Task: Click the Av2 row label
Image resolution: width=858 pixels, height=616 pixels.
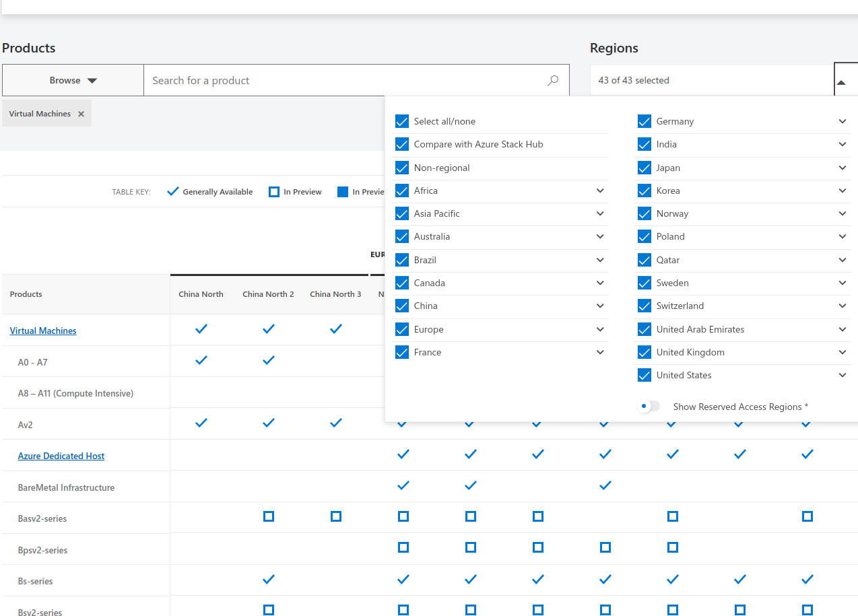Action: point(26,425)
